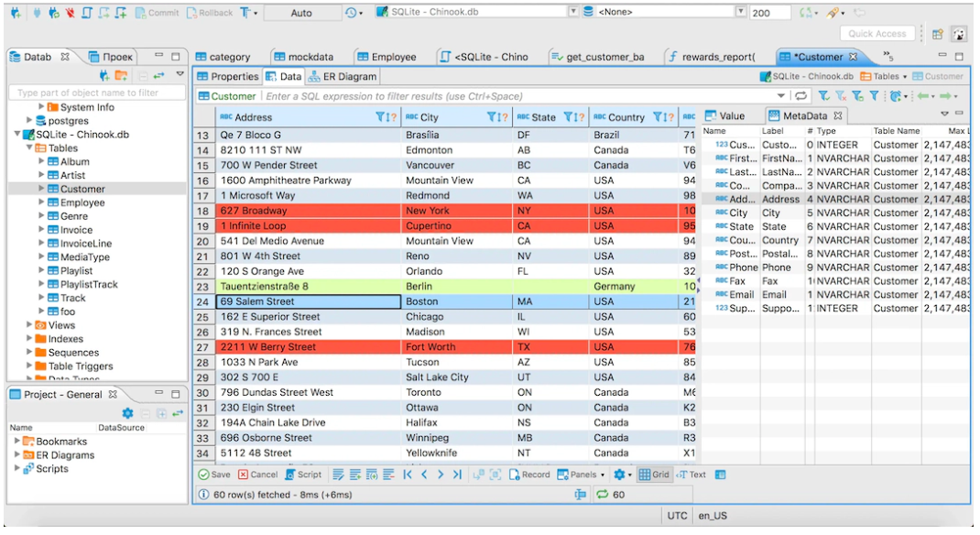Click the New Connection plug icon in top toolbar
The height and width of the screenshot is (535, 980).
(x=16, y=13)
